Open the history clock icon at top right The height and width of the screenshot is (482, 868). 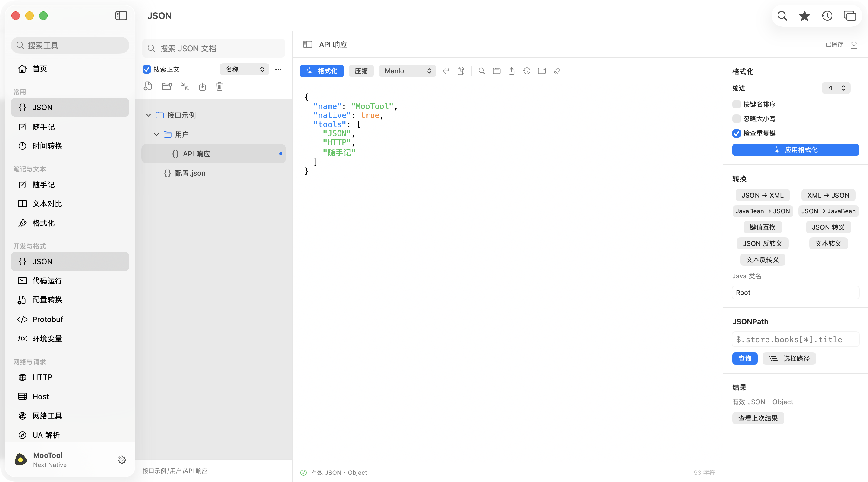(x=827, y=16)
